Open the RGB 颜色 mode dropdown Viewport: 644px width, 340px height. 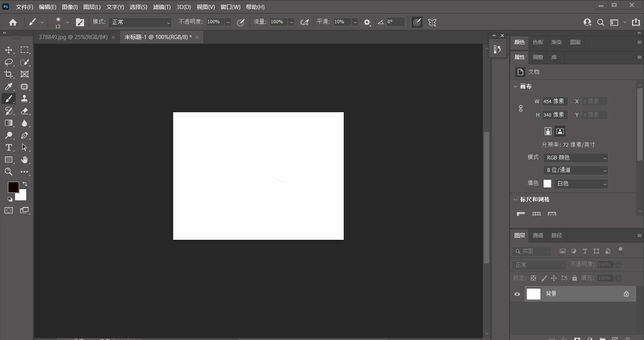[575, 158]
